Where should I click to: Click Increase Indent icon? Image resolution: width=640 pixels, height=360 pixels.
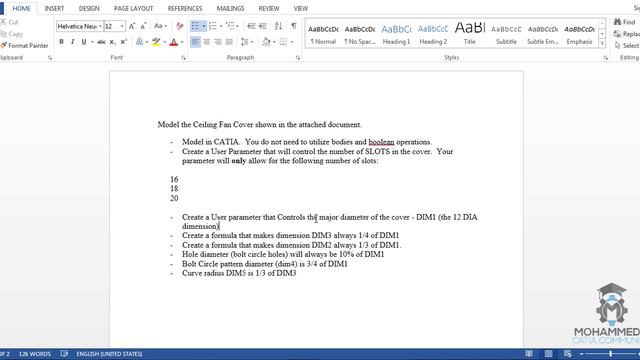coord(263,26)
